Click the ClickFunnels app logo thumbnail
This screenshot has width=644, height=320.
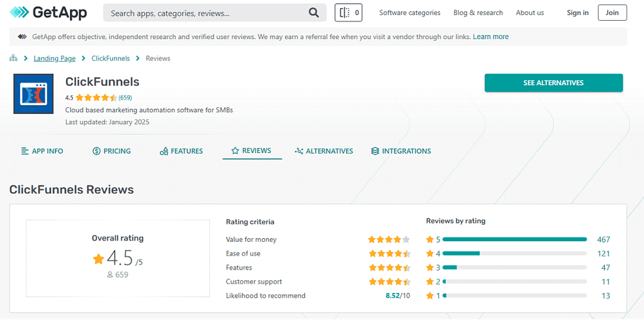click(x=33, y=94)
